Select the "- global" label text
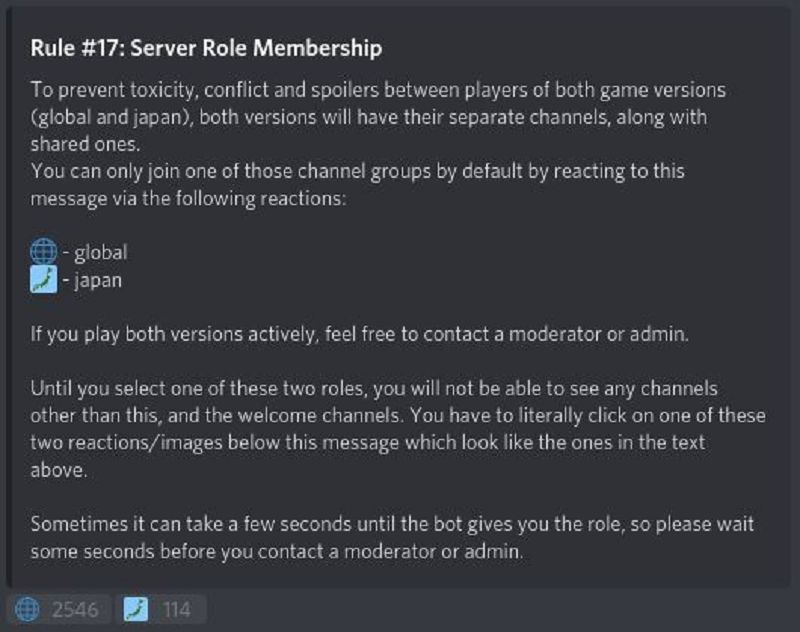Image resolution: width=800 pixels, height=632 pixels. pos(95,252)
